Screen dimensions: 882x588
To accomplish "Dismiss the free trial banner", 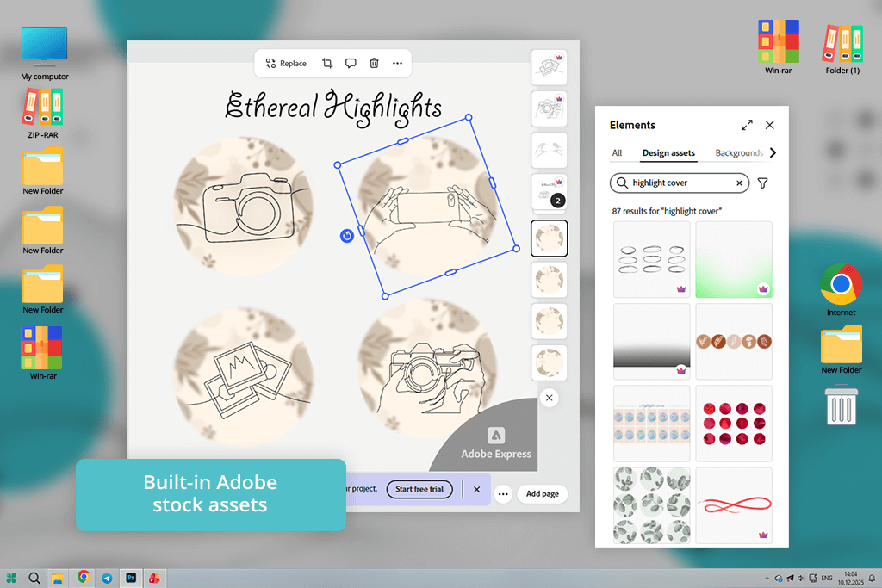I will pos(476,489).
